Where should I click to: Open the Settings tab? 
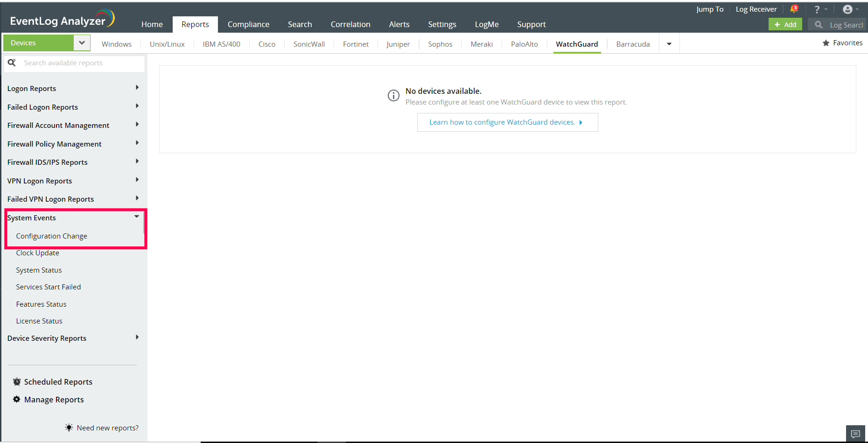(442, 24)
